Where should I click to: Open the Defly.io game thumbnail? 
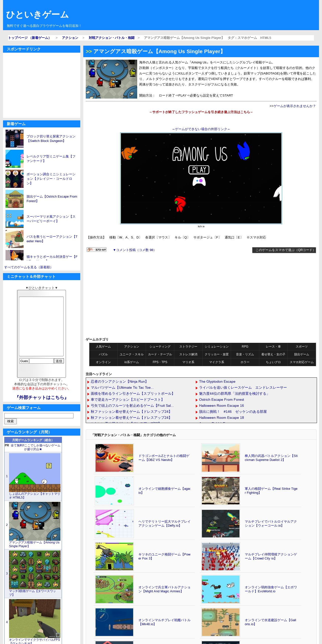pyautogui.click(x=114, y=524)
